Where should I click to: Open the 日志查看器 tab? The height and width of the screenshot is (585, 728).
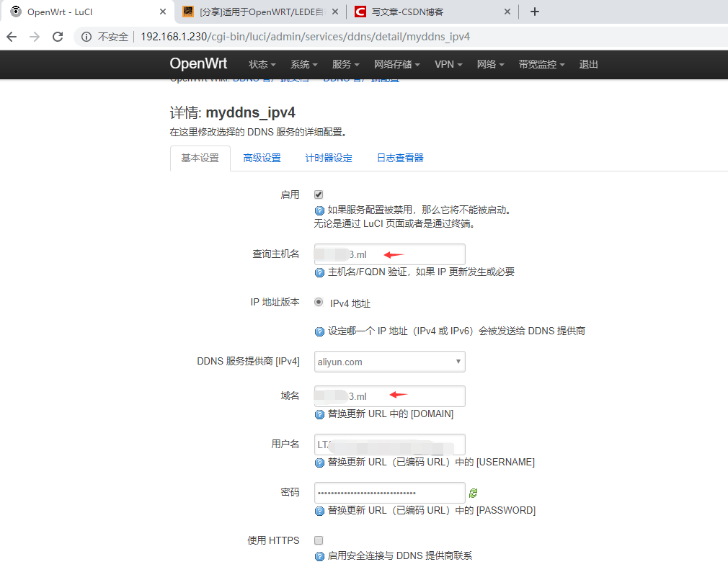399,158
